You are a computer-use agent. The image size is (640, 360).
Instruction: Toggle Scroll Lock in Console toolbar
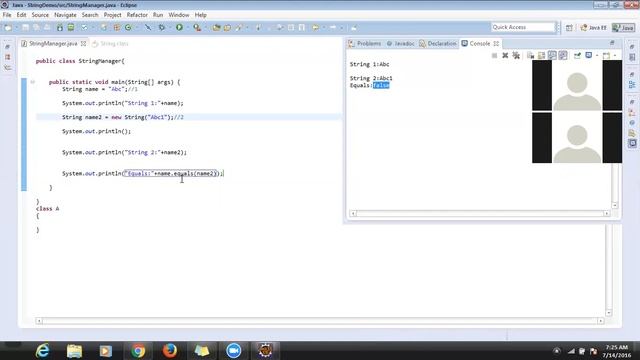[x=541, y=55]
